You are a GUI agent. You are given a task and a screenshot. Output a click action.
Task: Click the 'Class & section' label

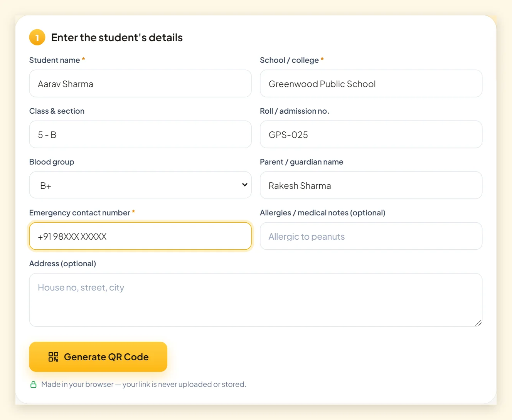pyautogui.click(x=57, y=111)
